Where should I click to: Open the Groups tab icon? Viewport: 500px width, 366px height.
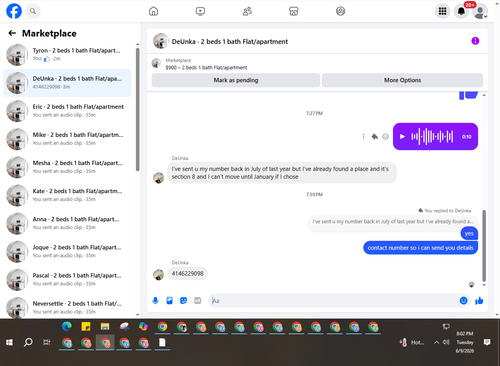340,11
